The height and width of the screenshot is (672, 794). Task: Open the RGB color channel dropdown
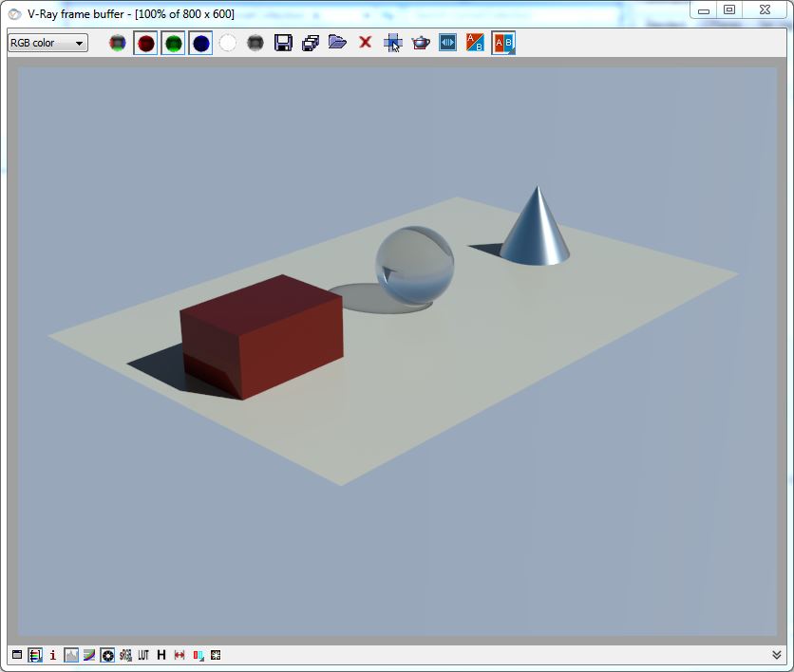coord(47,43)
